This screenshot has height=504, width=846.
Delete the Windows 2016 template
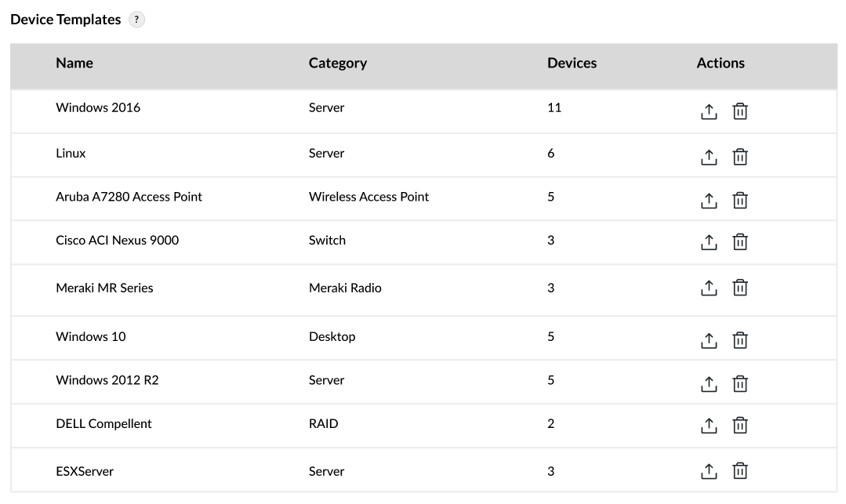click(740, 111)
